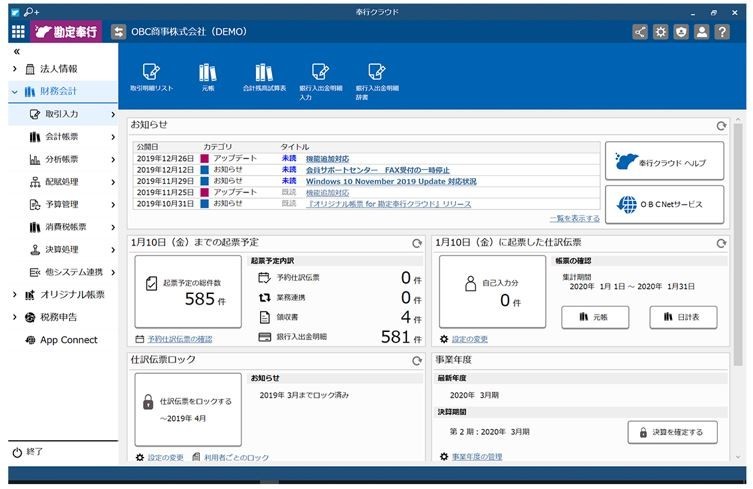Open 銀行入出金明細辞書 shortcut

coord(377,82)
